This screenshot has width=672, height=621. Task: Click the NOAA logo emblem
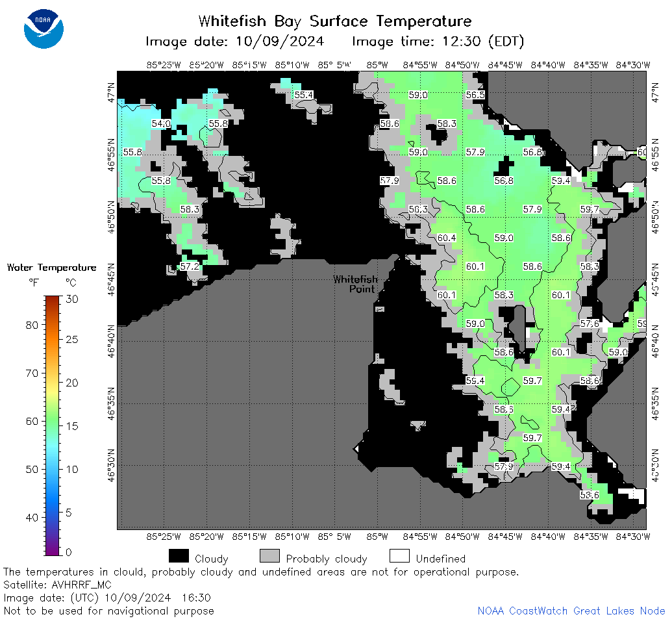point(44,29)
